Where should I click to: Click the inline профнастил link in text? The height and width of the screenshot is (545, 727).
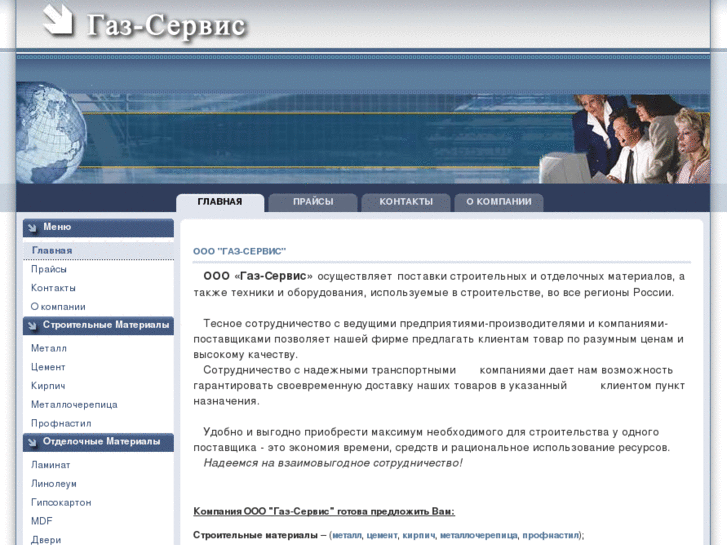point(550,535)
